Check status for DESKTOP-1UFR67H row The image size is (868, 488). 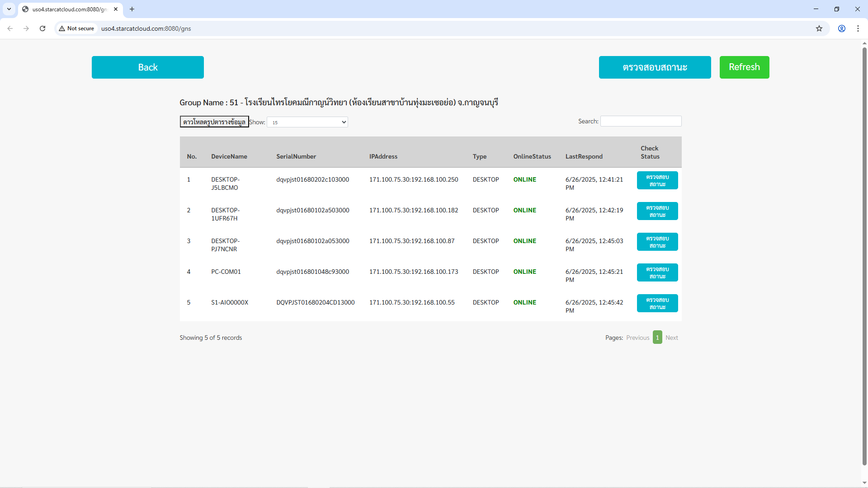point(657,211)
